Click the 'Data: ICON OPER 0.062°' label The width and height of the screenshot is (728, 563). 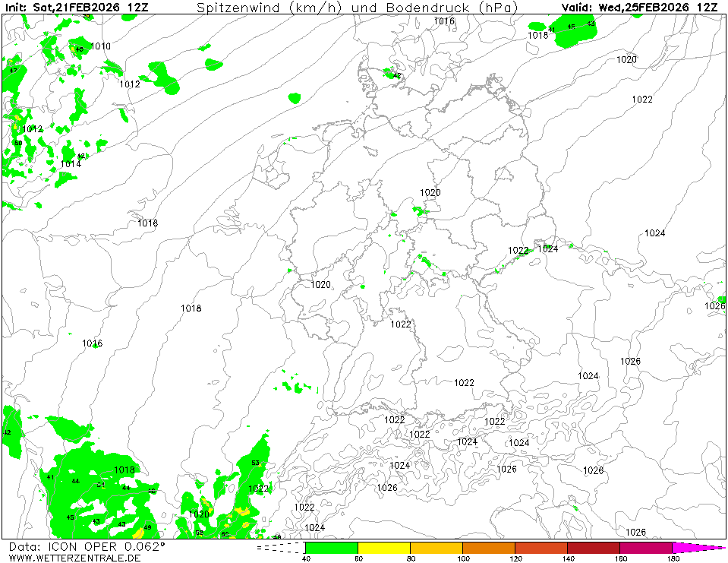[87, 546]
